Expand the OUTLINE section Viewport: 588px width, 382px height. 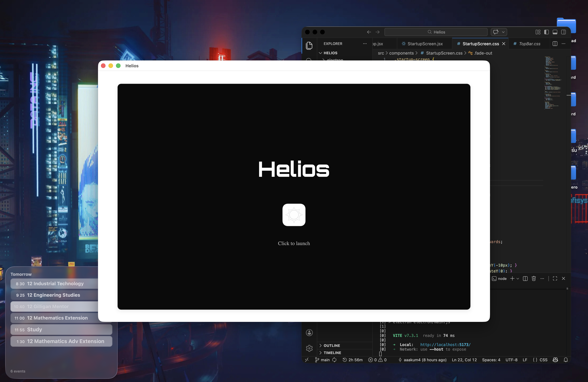click(332, 345)
